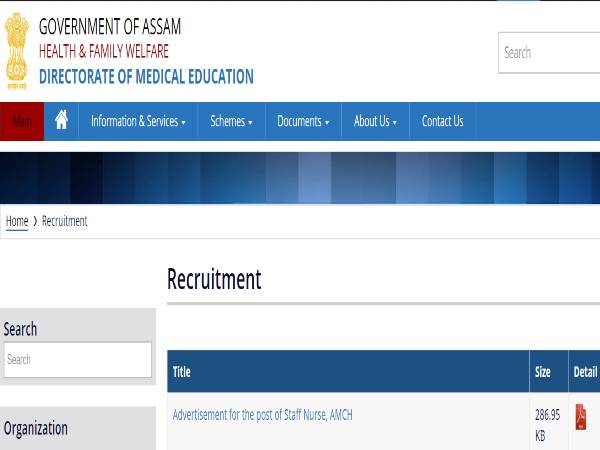The width and height of the screenshot is (600, 450).
Task: Click Recruitment in the breadcrumb trail
Action: tap(64, 221)
